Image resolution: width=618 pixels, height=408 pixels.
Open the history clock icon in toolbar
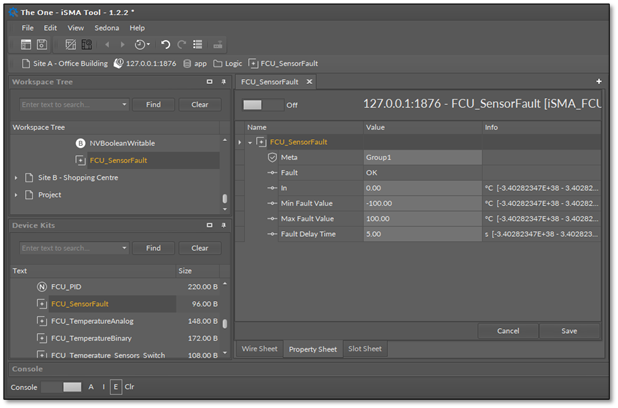point(140,45)
